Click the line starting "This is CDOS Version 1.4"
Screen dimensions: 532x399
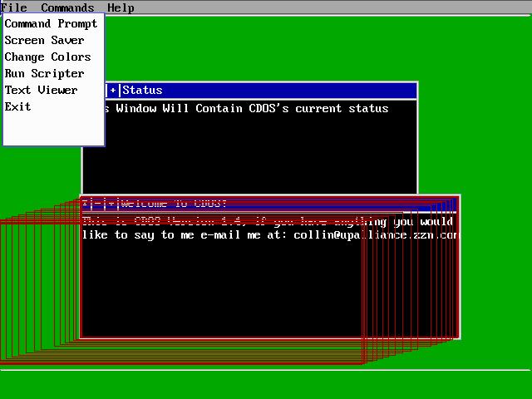pyautogui.click(x=268, y=222)
